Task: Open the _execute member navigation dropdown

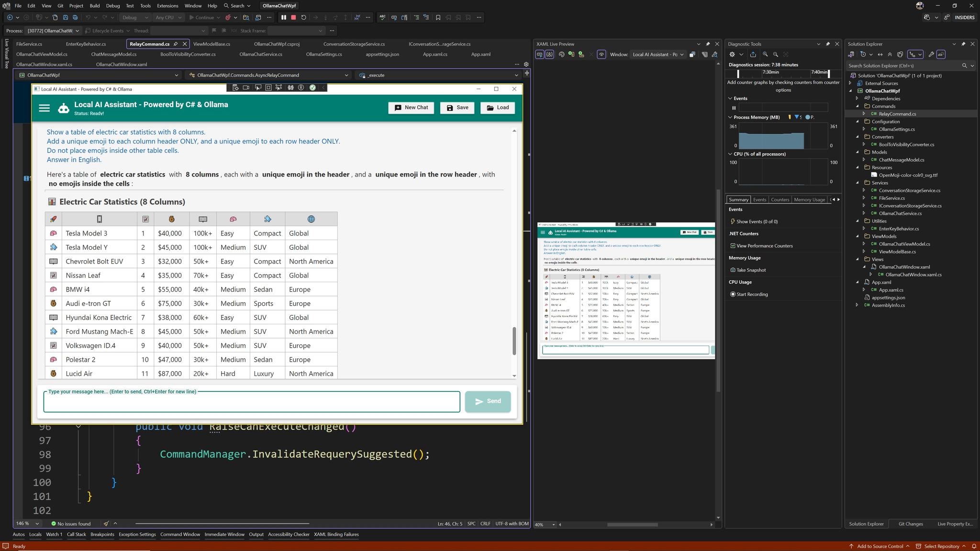Action: pyautogui.click(x=438, y=75)
